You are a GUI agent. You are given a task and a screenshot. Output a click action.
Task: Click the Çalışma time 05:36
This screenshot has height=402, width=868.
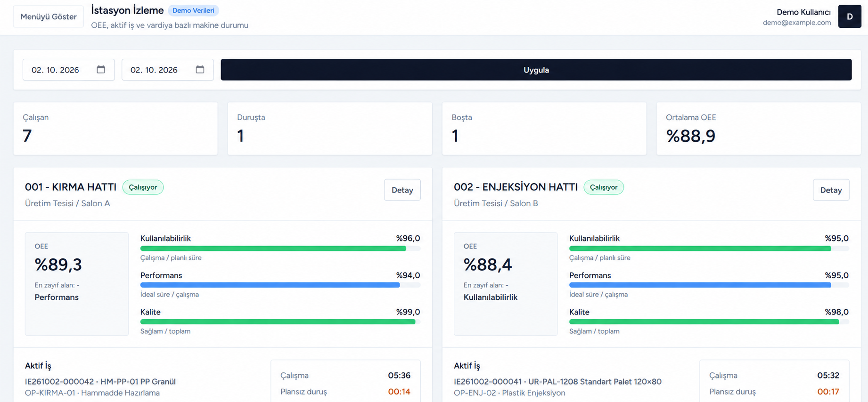coord(399,376)
